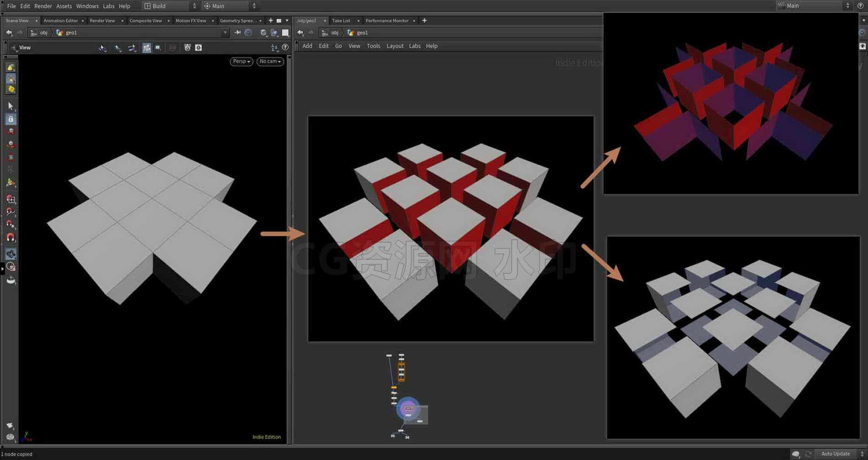Click the Snap to Grid magnet icon
Image resolution: width=868 pixels, height=460 pixels.
pos(11,199)
